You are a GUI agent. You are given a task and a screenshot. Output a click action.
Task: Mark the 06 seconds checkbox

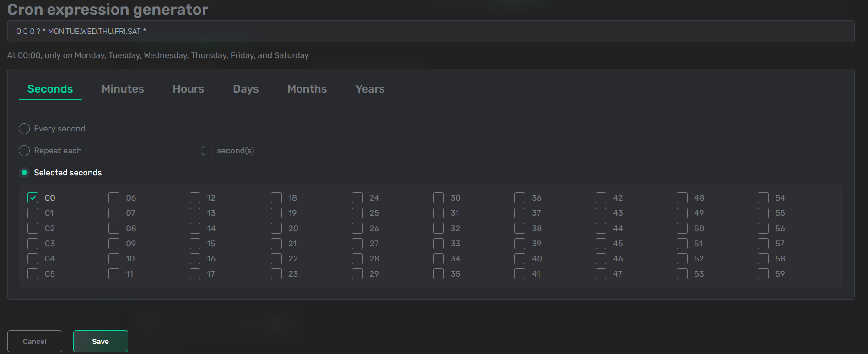click(x=114, y=198)
